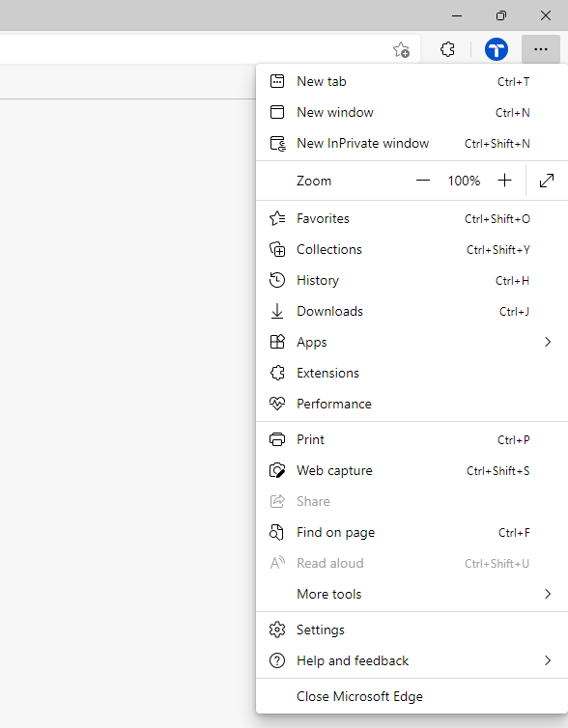Click the New tab icon
Viewport: 568px width, 728px height.
[x=277, y=81]
